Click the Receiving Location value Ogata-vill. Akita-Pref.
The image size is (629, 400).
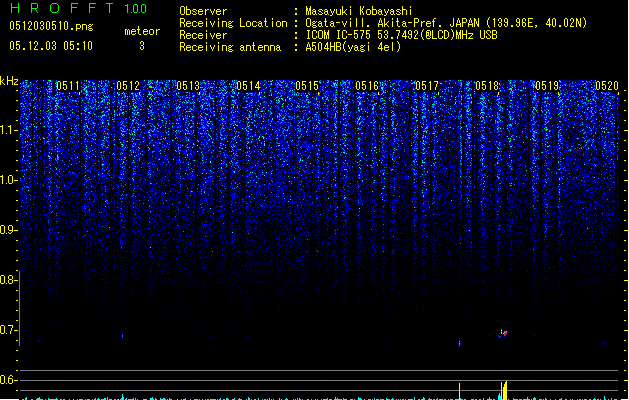tap(372, 23)
